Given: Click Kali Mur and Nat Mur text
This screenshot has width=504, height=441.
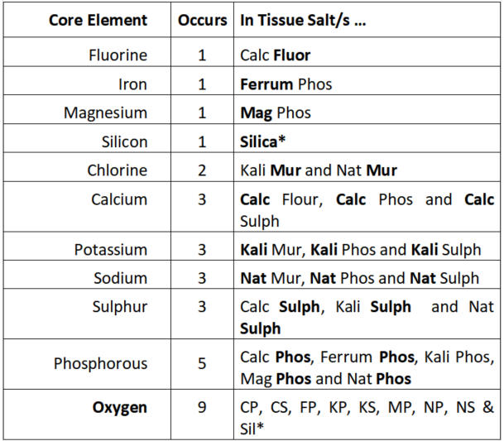Looking at the screenshot, I should (x=319, y=170).
